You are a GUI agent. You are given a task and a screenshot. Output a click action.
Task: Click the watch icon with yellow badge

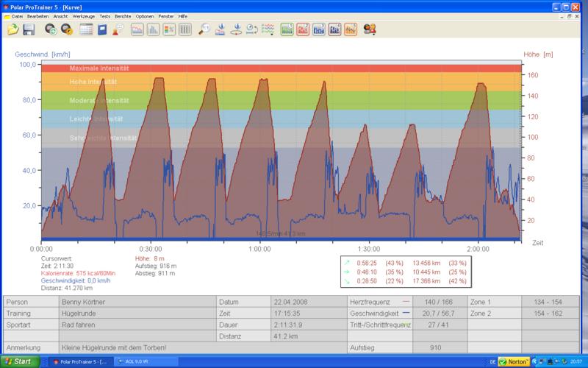click(x=67, y=29)
